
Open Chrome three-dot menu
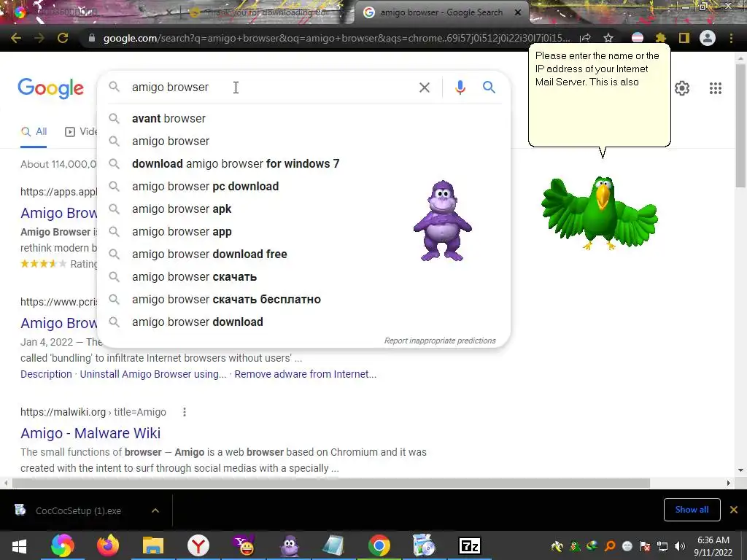731,38
